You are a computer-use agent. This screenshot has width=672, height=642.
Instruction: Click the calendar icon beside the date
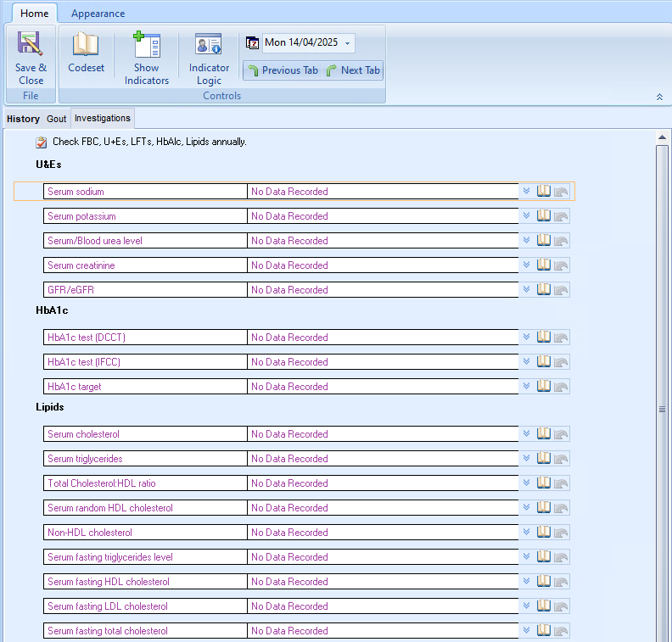pyautogui.click(x=253, y=43)
